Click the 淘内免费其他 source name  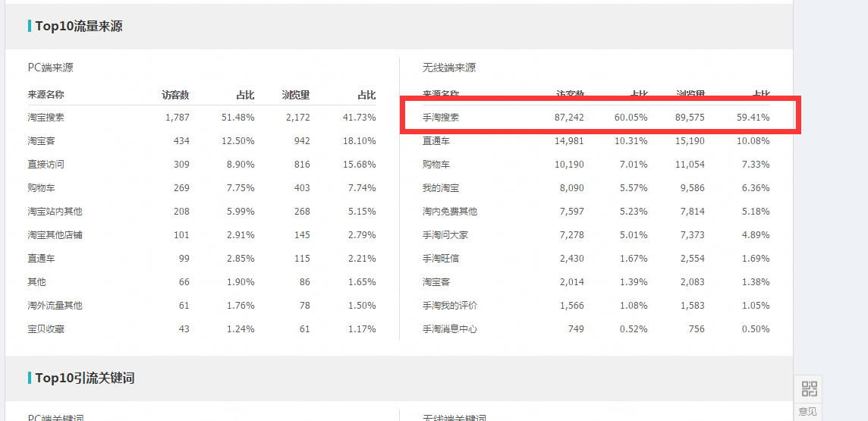[x=450, y=212]
